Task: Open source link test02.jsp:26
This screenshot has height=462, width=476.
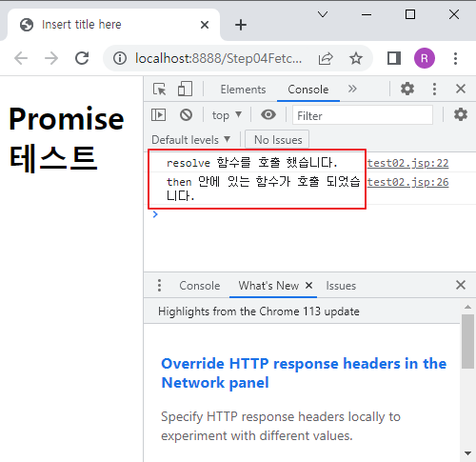Action: 408,182
